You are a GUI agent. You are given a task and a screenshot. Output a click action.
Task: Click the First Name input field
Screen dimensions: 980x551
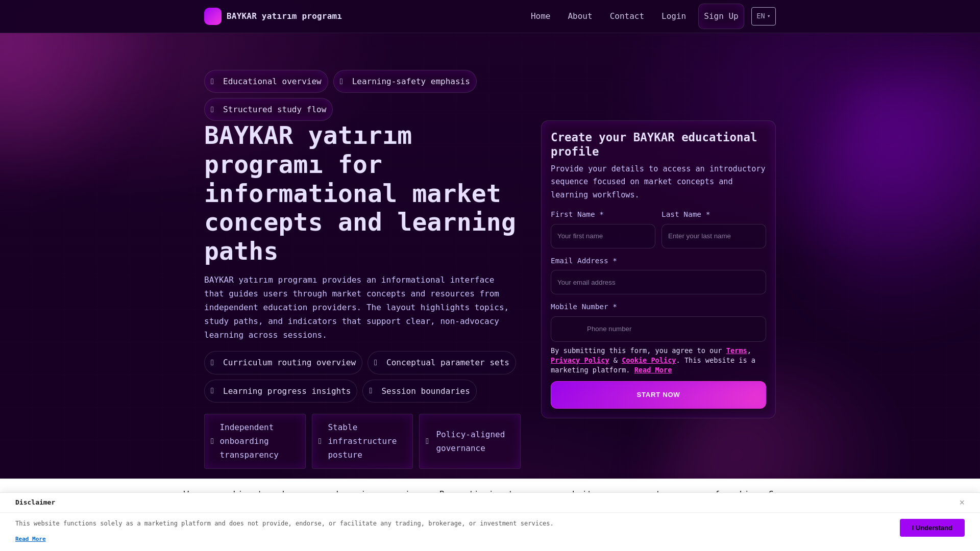coord(603,236)
